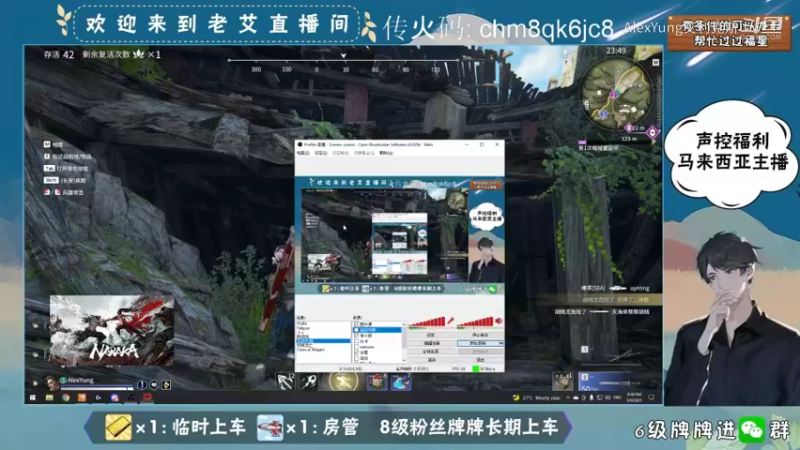Click the moon weather icon in taskbar

(516, 397)
